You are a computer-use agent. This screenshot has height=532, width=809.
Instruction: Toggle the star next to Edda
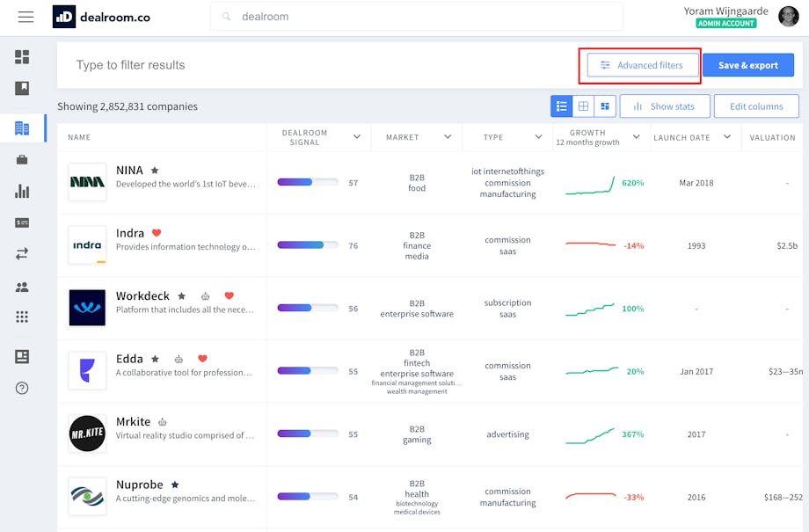click(x=155, y=359)
